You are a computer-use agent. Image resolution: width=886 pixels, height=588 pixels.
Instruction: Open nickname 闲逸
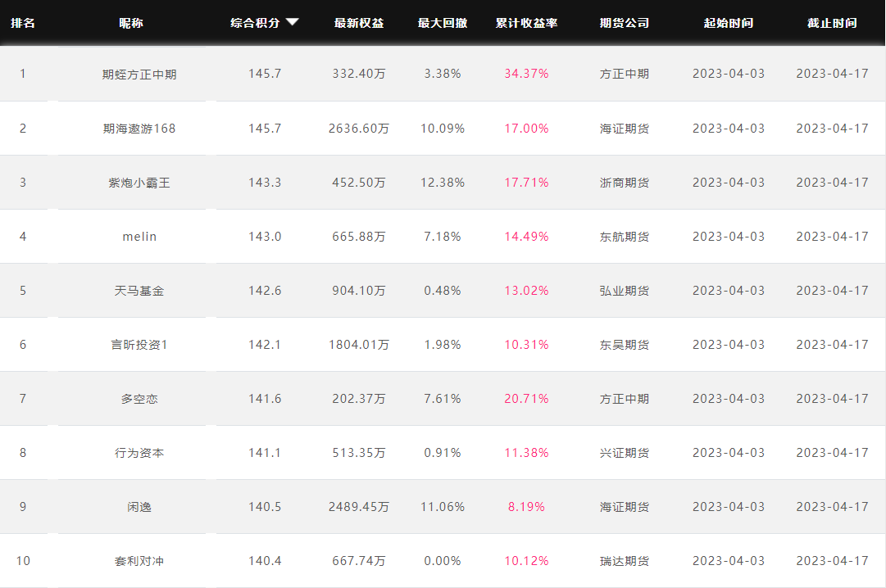click(x=139, y=507)
